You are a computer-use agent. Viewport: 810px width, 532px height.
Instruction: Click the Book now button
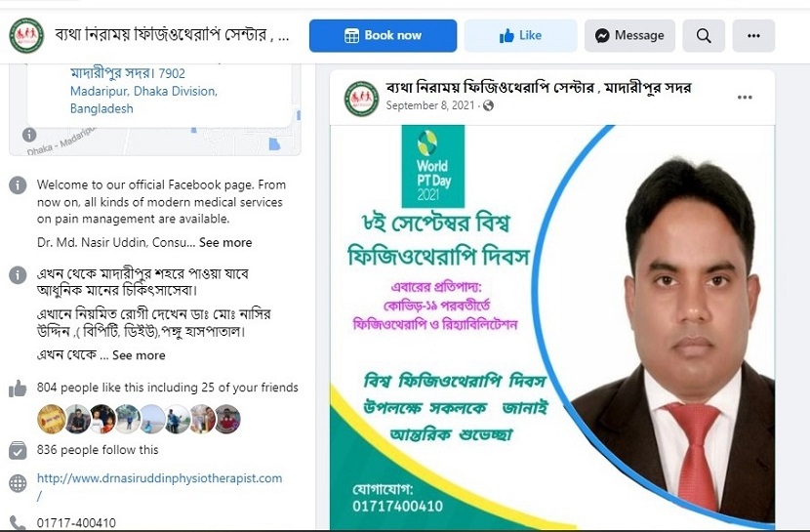click(x=383, y=36)
